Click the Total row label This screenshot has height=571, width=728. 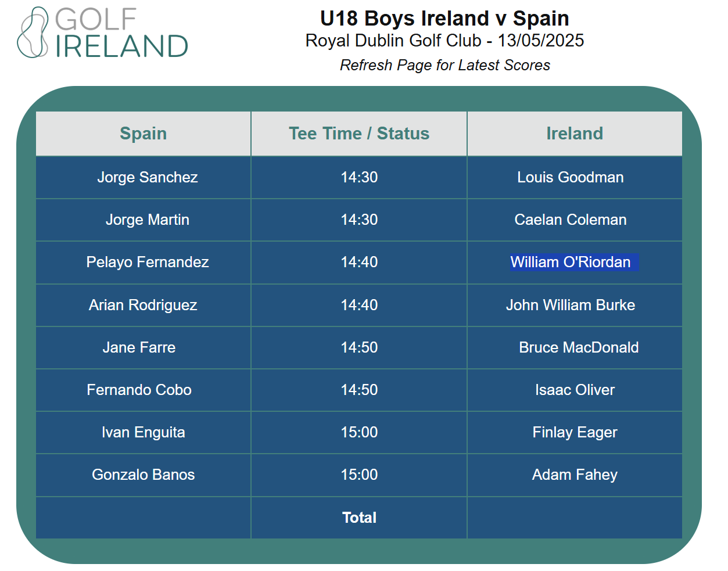click(359, 518)
